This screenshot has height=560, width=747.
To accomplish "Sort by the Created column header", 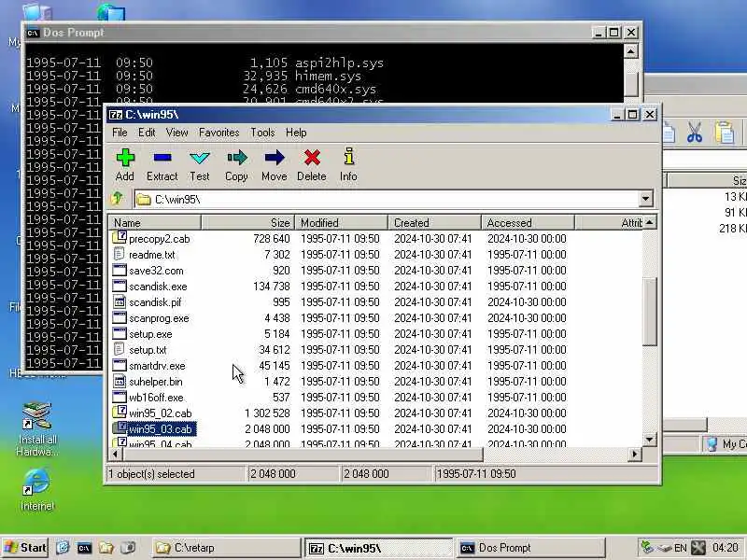I will (435, 222).
